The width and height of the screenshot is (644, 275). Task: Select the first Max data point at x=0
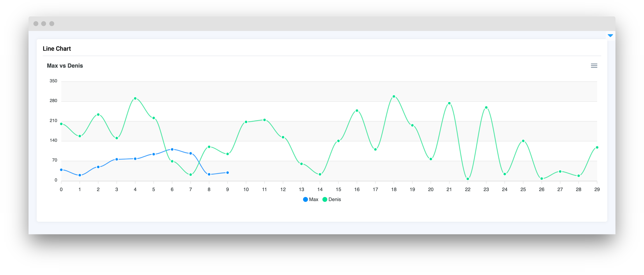61,170
